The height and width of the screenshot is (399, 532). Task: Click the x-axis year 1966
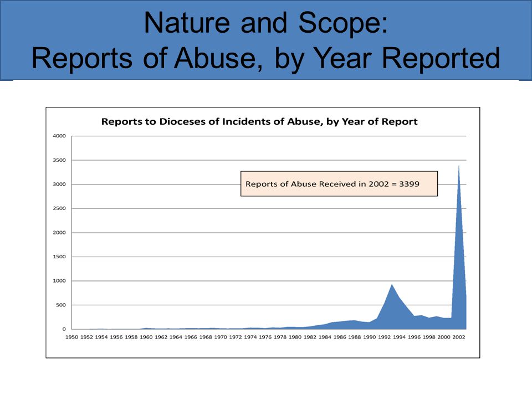(191, 337)
